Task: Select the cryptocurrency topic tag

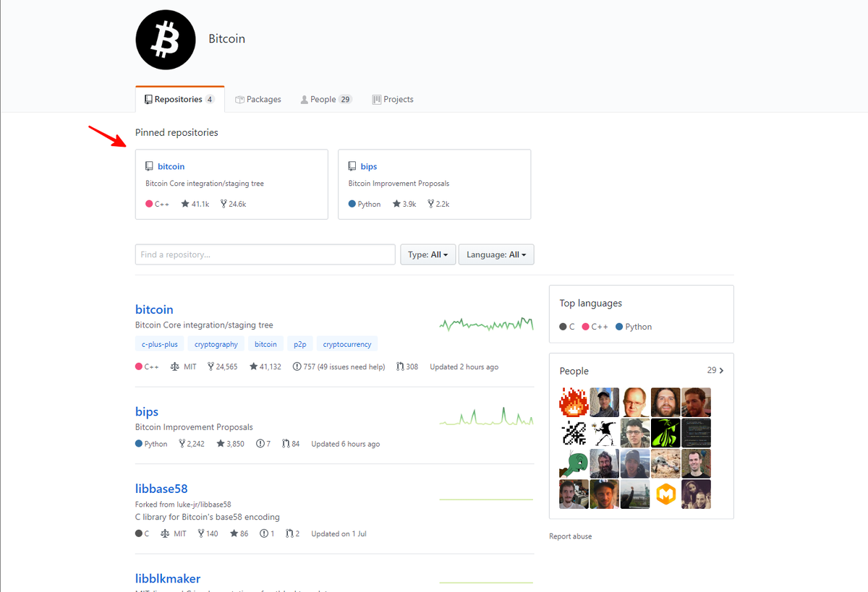Action: click(x=346, y=344)
